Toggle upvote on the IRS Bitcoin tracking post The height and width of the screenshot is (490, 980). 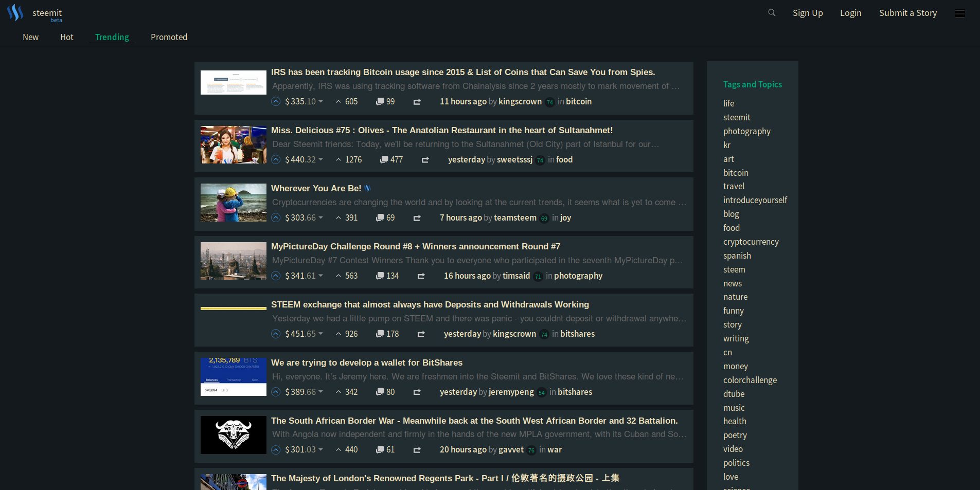(x=276, y=101)
